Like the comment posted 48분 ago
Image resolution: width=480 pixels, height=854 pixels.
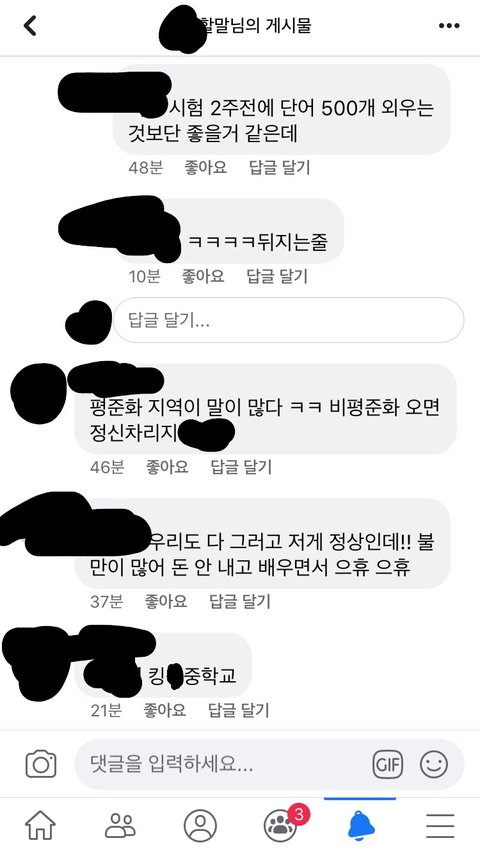pyautogui.click(x=205, y=167)
